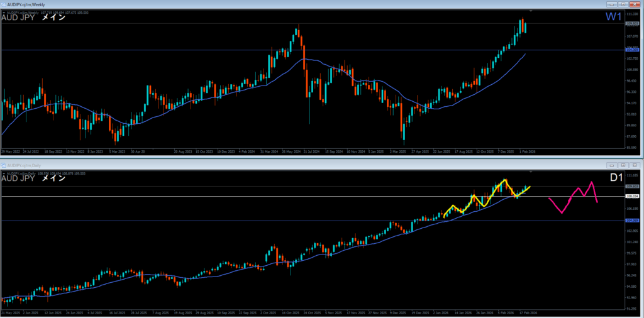Click the blue 104.369 price label on weekly chart

pos(632,50)
